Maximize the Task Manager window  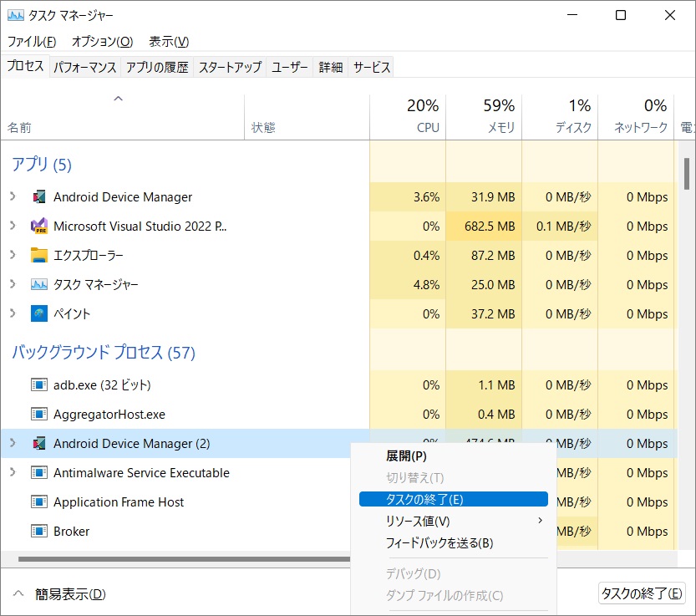coord(621,16)
